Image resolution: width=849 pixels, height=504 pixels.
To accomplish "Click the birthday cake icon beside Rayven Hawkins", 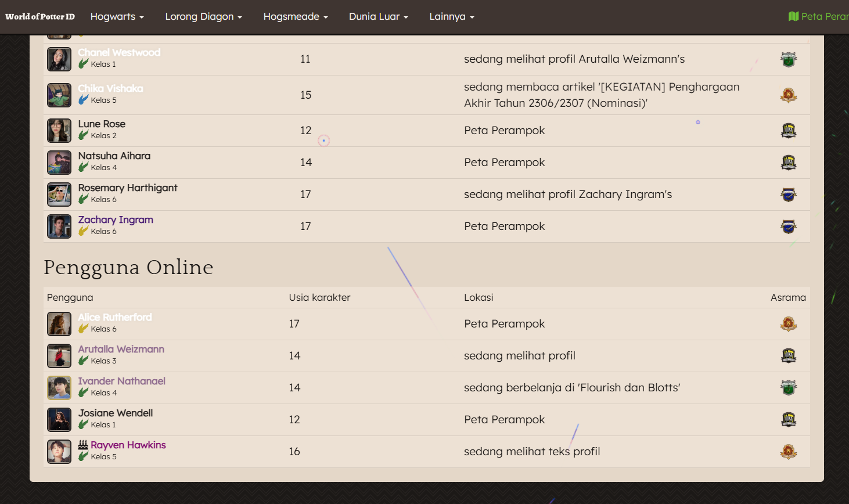I will (x=83, y=445).
